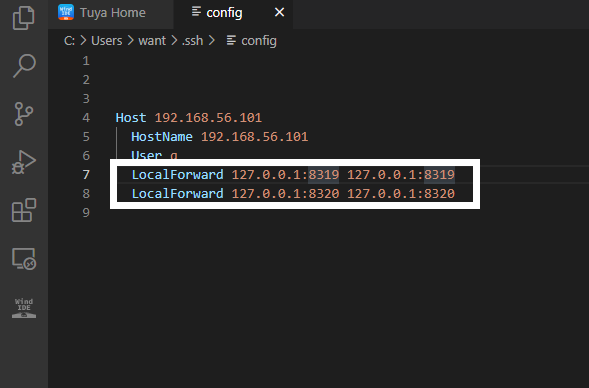The height and width of the screenshot is (388, 589).
Task: Open the Source Control view
Action: click(x=24, y=114)
